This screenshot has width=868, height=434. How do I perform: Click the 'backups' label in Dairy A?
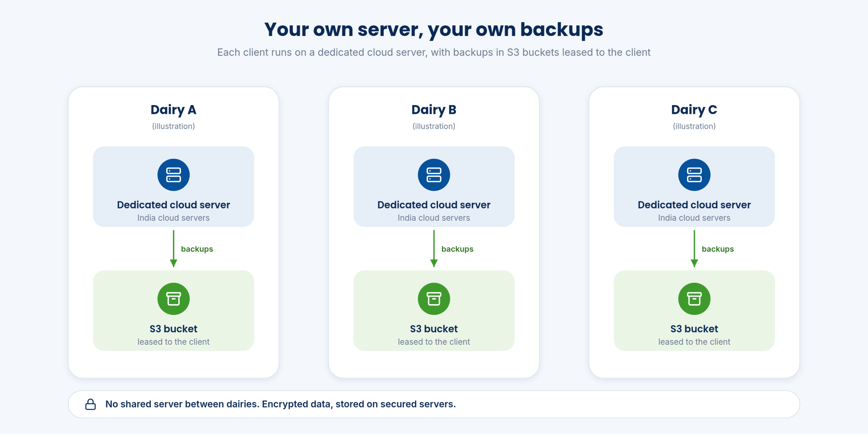coord(197,249)
